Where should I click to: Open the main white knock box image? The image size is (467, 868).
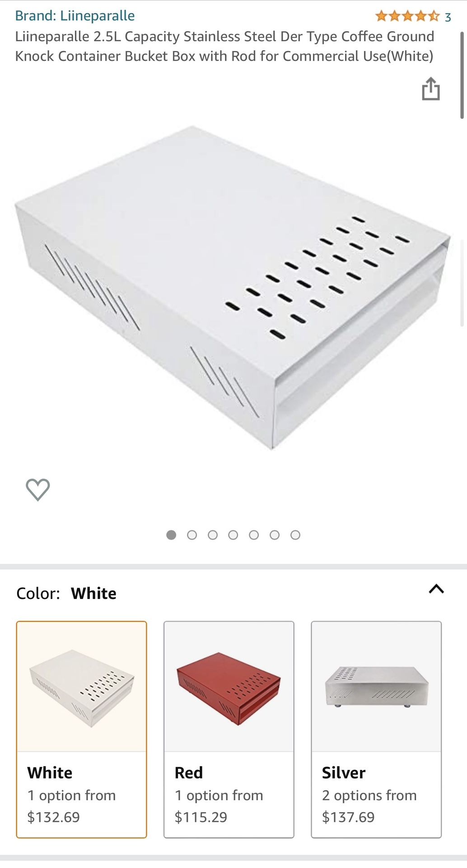click(233, 288)
